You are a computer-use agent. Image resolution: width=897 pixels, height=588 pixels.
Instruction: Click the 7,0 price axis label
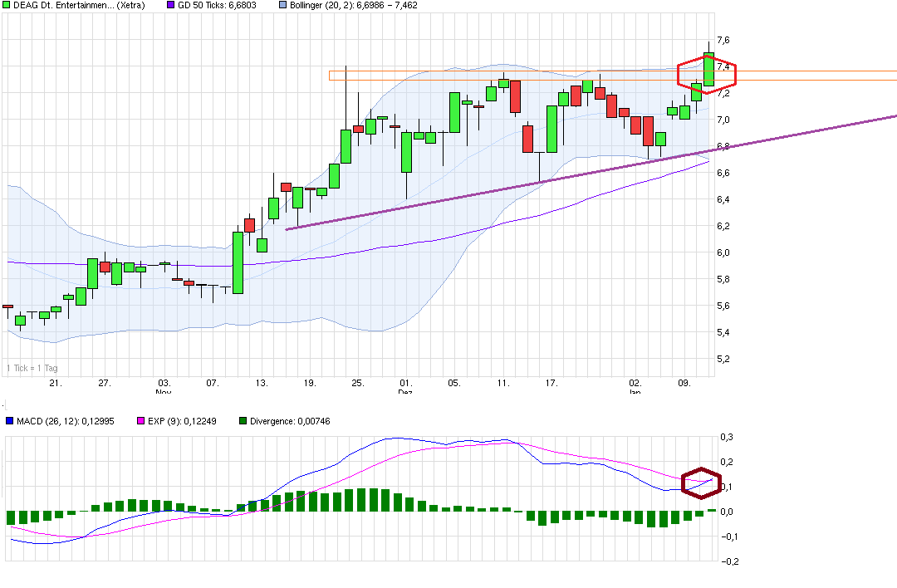click(x=723, y=120)
